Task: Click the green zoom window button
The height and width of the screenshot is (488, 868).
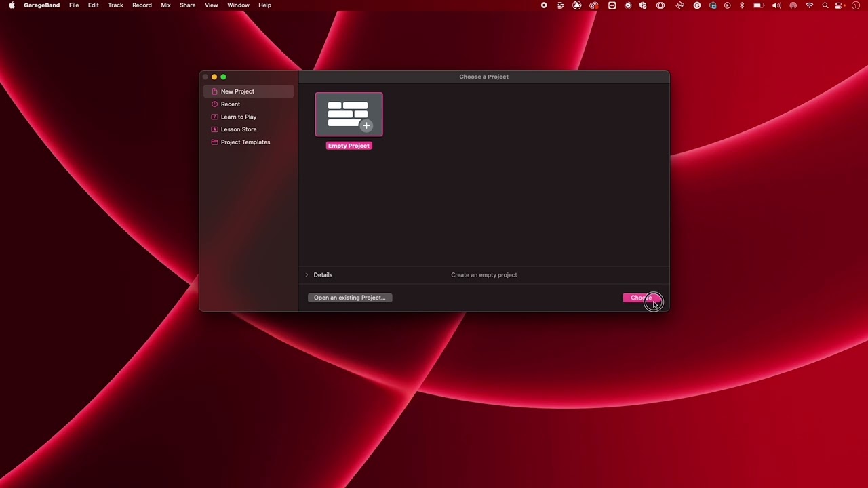Action: [x=223, y=77]
